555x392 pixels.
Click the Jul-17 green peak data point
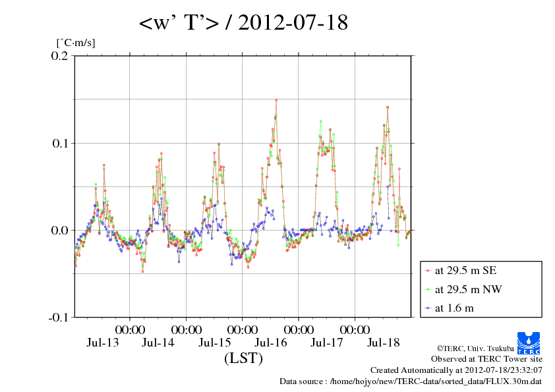click(x=321, y=121)
